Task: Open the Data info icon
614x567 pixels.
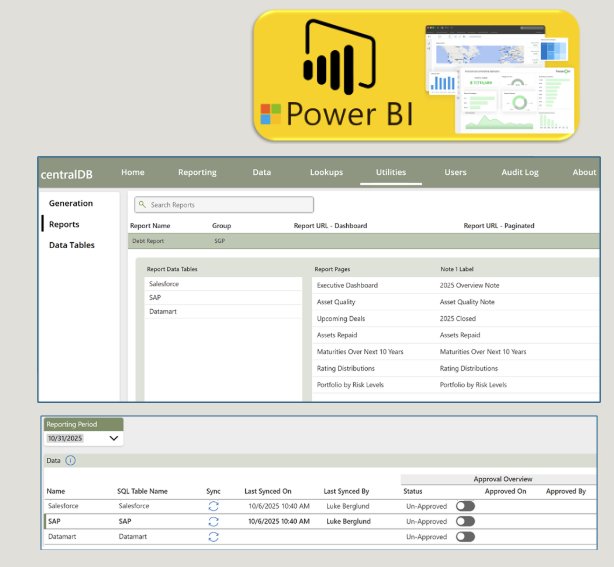Action: 70,460
